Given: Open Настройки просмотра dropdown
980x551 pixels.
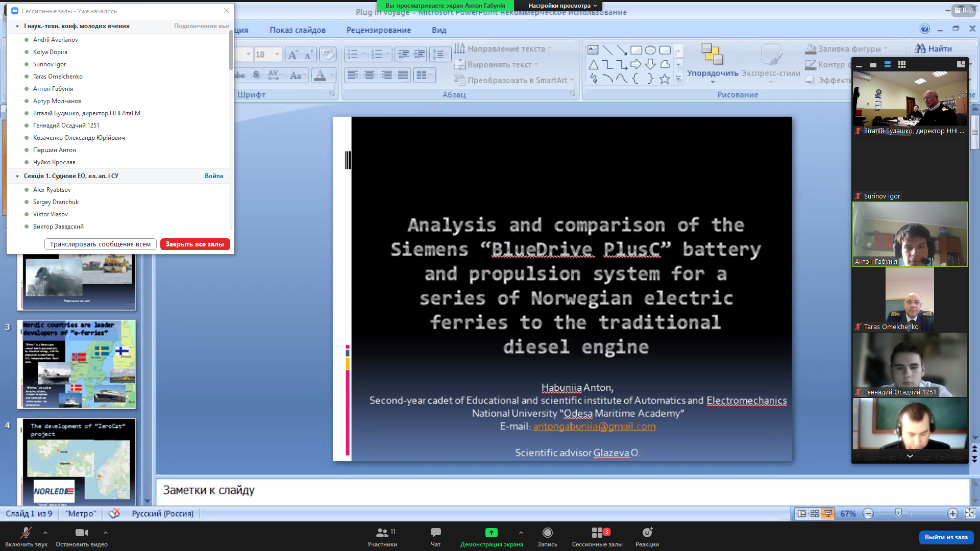Looking at the screenshot, I should (x=562, y=6).
